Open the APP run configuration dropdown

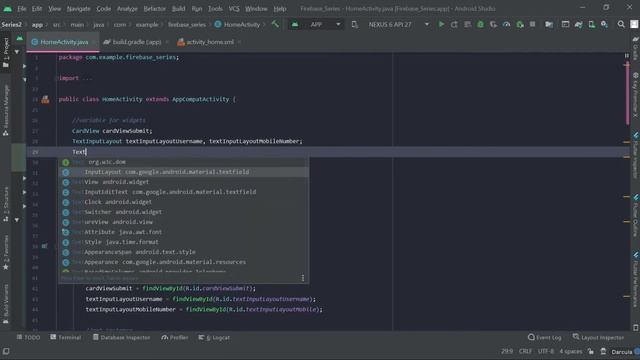316,24
